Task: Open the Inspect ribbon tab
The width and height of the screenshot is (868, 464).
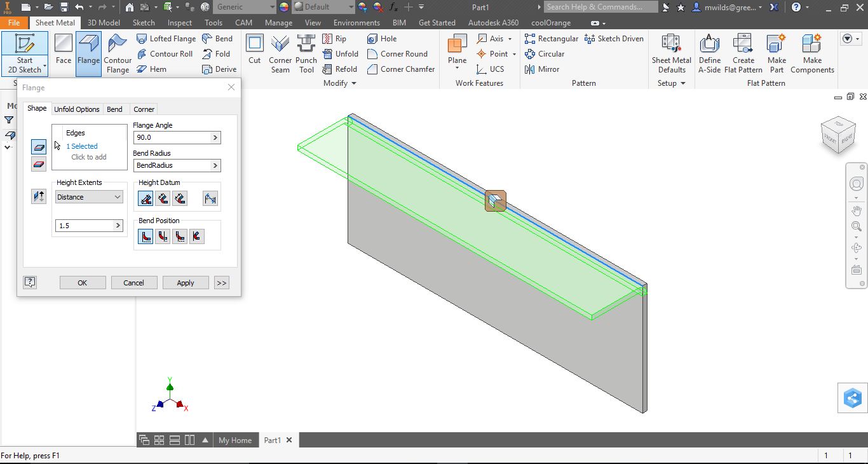Action: point(180,22)
